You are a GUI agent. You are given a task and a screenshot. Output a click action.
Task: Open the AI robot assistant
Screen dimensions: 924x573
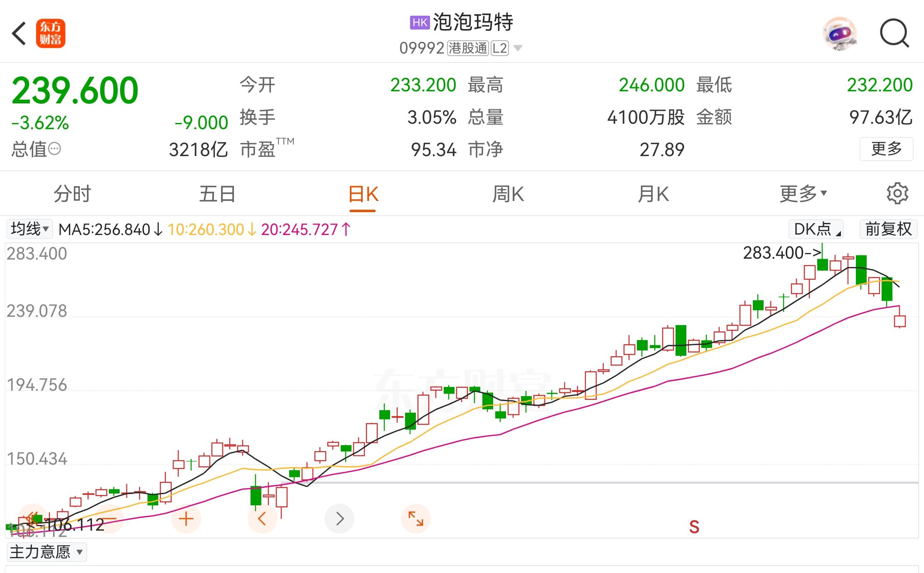pos(840,34)
